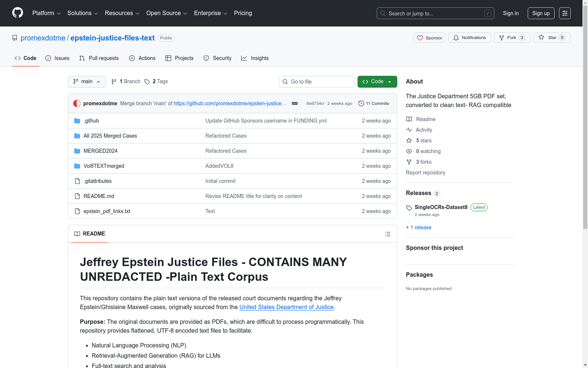Expand the Platform menu
The width and height of the screenshot is (588, 368).
46,13
